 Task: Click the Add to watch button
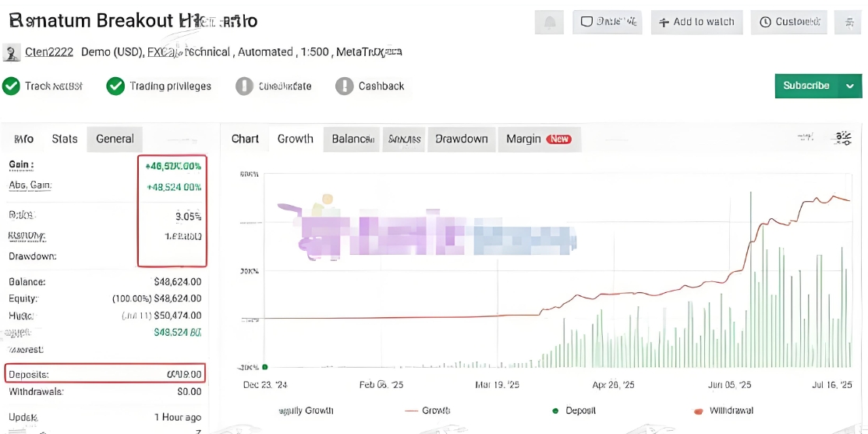pyautogui.click(x=696, y=23)
